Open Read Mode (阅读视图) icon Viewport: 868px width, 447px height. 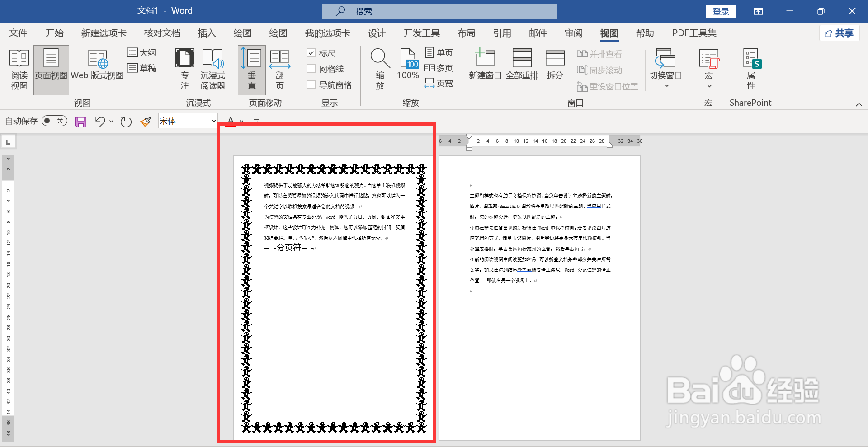tap(19, 69)
